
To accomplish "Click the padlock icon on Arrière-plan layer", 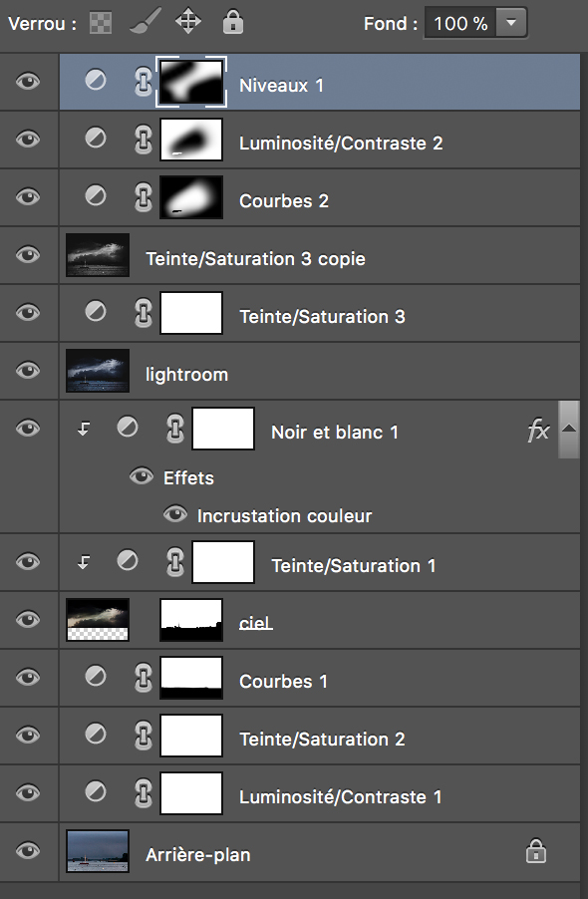I will tap(536, 851).
